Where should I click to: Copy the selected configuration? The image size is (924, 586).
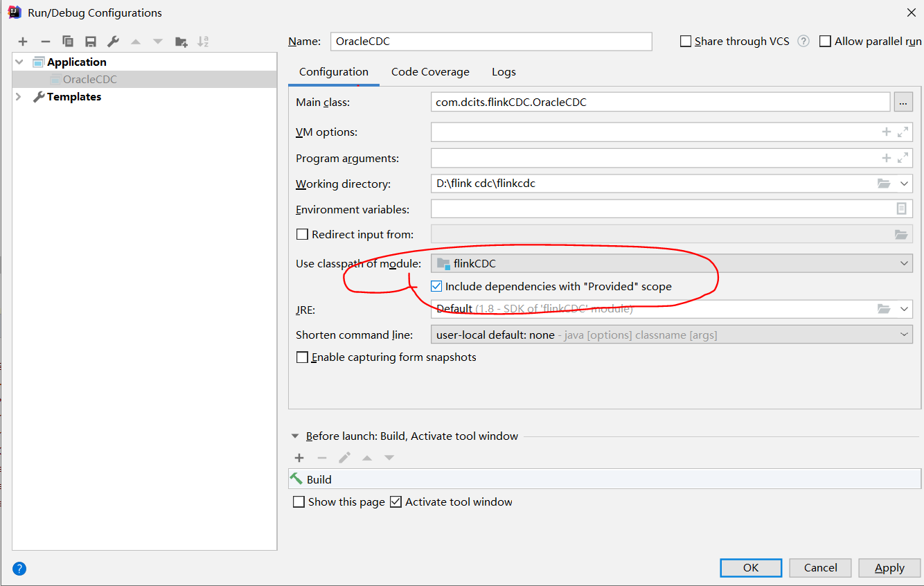[68, 42]
